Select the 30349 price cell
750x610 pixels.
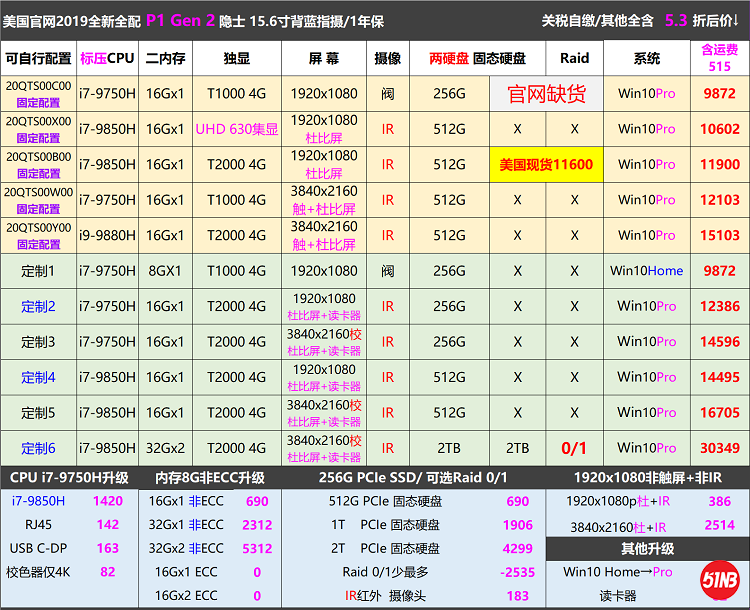coord(719,448)
